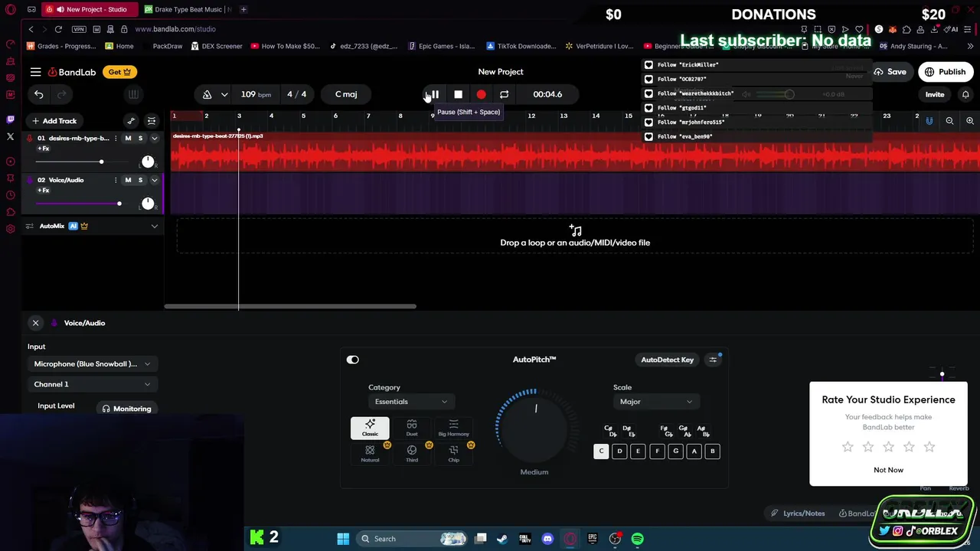Image resolution: width=980 pixels, height=551 pixels.
Task: Open the virtual MIDI keyboard icon
Action: pos(132,94)
